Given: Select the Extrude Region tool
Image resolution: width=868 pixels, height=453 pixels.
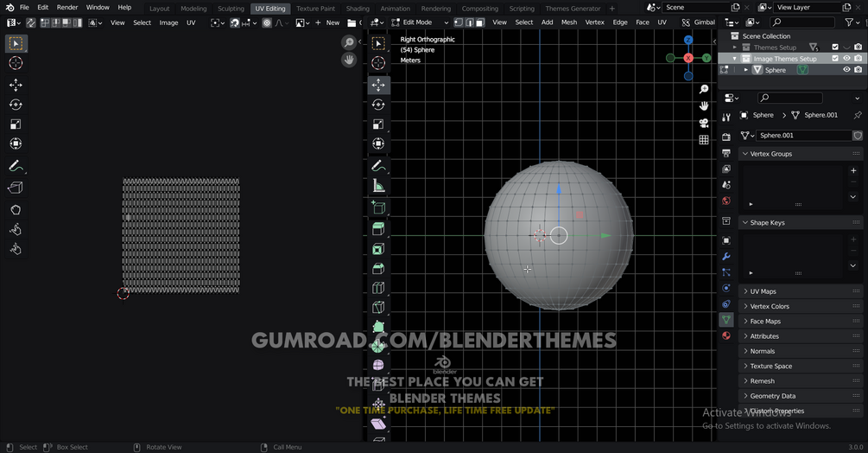Looking at the screenshot, I should pos(378,229).
